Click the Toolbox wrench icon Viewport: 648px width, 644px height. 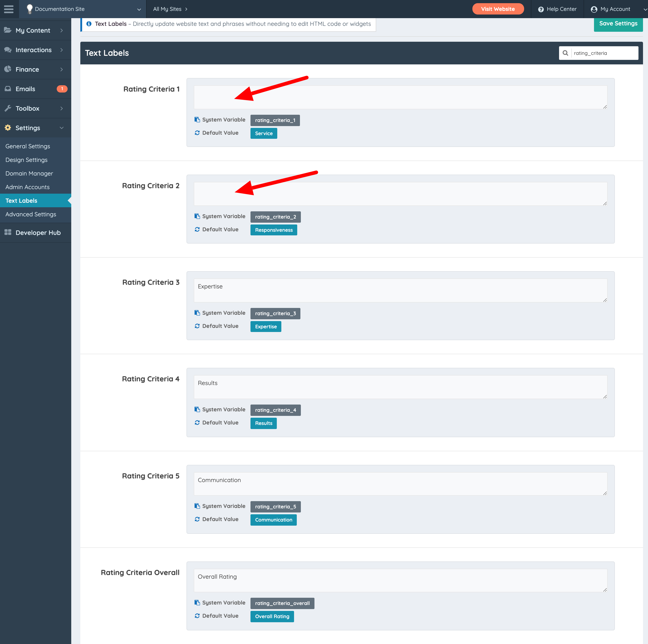pyautogui.click(x=8, y=108)
